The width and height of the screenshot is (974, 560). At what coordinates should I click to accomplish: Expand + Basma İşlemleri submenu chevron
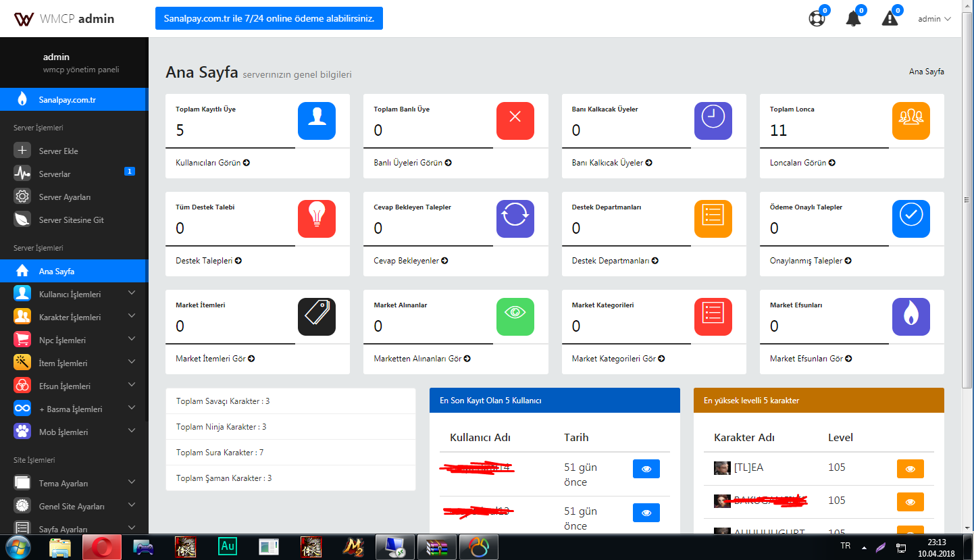click(x=132, y=408)
